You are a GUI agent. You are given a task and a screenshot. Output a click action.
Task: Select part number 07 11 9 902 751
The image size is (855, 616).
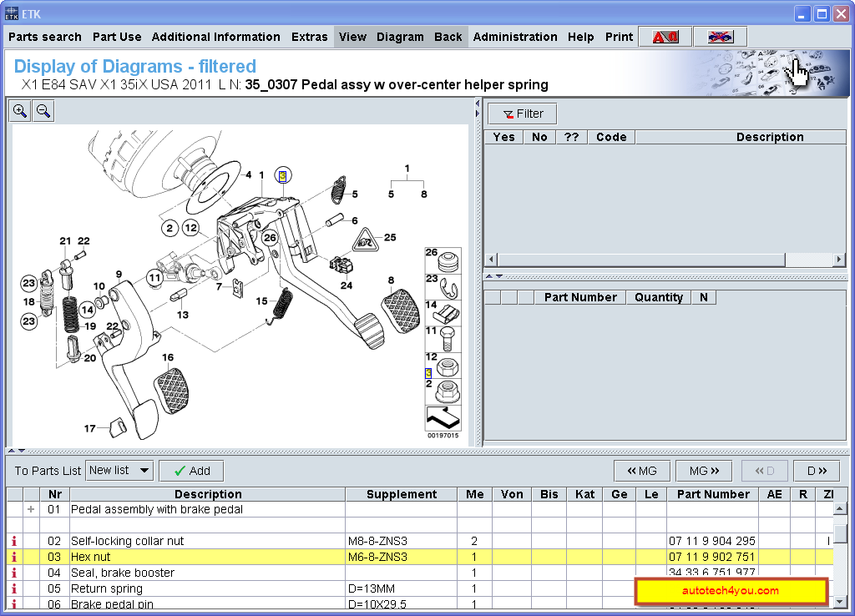coord(711,557)
